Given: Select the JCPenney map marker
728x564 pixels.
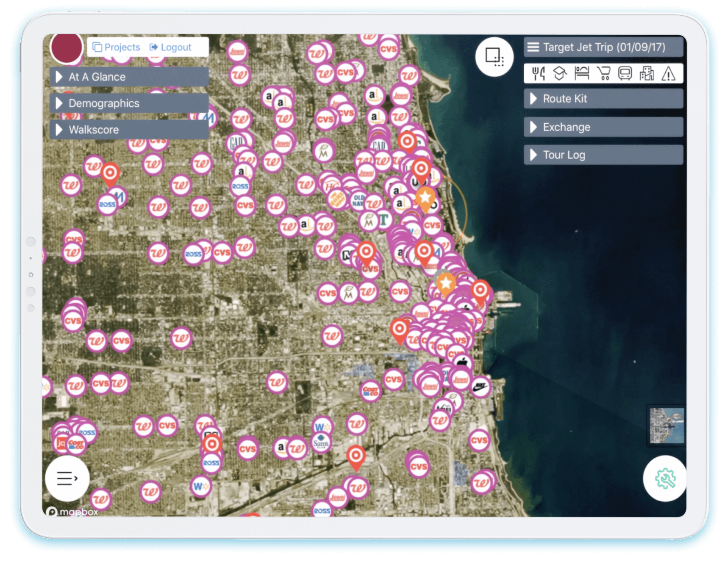Looking at the screenshot, I should click(x=61, y=443).
